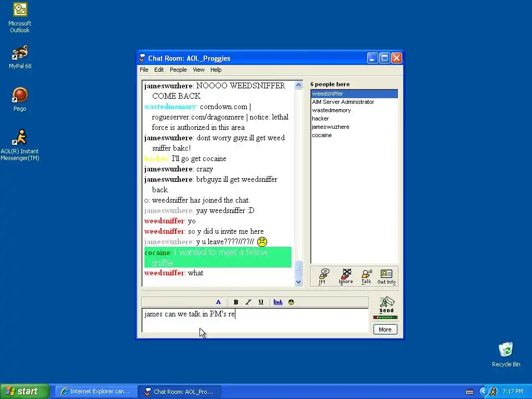The height and width of the screenshot is (399, 532).
Task: Open MyPal 68 desktop shortcut
Action: tap(20, 57)
